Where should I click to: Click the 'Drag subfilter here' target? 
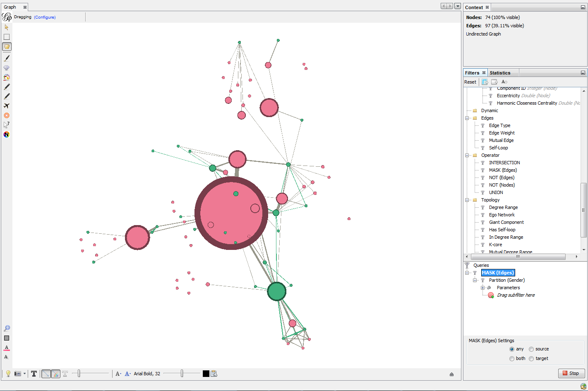pos(516,295)
